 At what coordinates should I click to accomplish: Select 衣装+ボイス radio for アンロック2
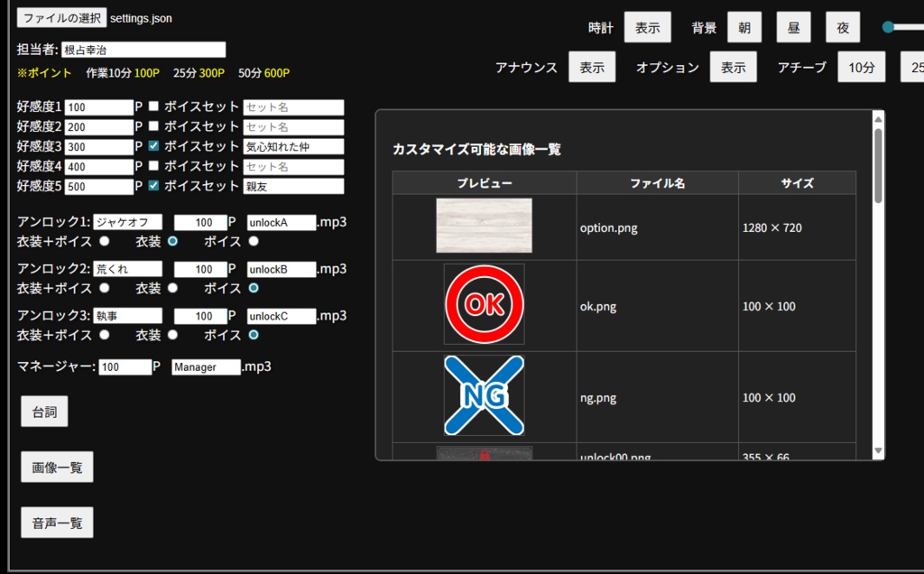(105, 288)
